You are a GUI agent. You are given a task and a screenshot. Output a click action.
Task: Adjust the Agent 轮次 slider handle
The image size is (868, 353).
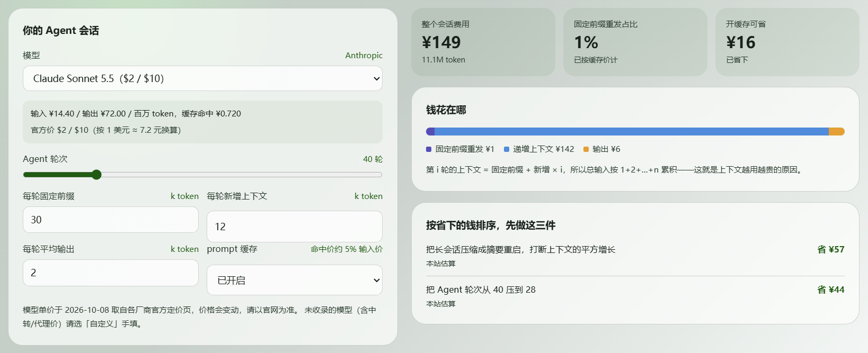click(96, 175)
